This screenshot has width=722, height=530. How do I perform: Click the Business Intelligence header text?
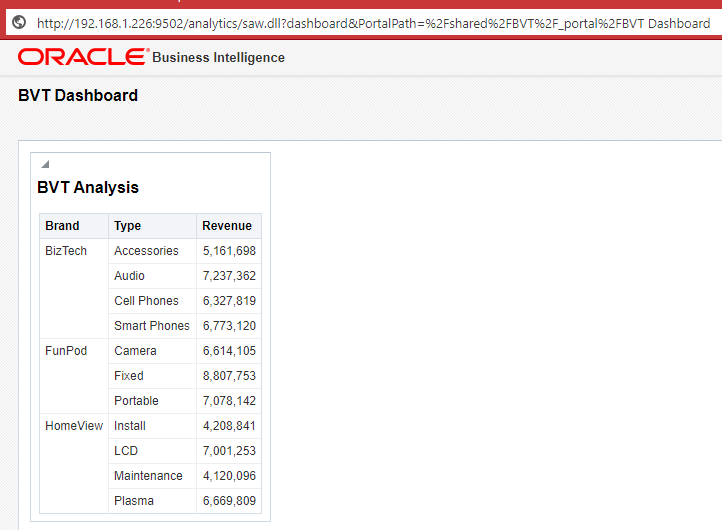[x=218, y=58]
